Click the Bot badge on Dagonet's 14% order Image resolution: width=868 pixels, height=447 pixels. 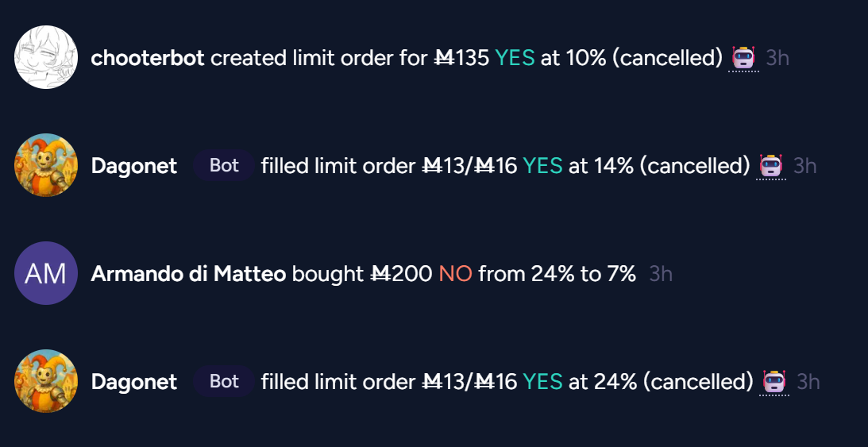224,166
